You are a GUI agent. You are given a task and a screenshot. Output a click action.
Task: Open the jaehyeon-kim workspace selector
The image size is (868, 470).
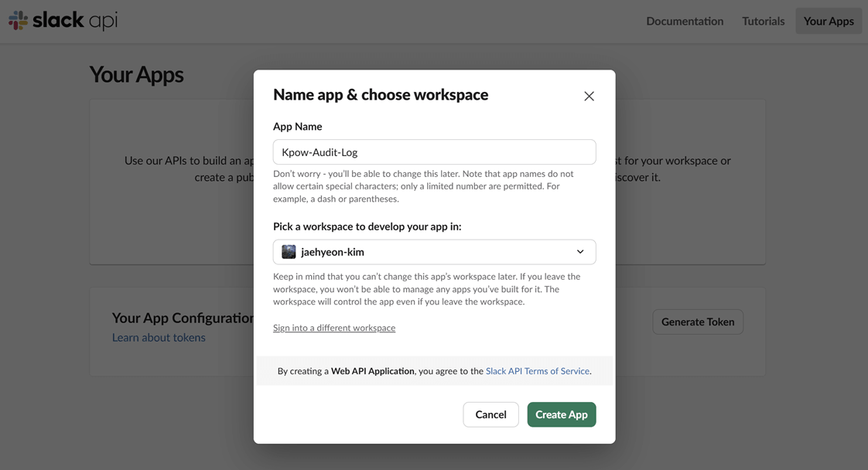[434, 252]
